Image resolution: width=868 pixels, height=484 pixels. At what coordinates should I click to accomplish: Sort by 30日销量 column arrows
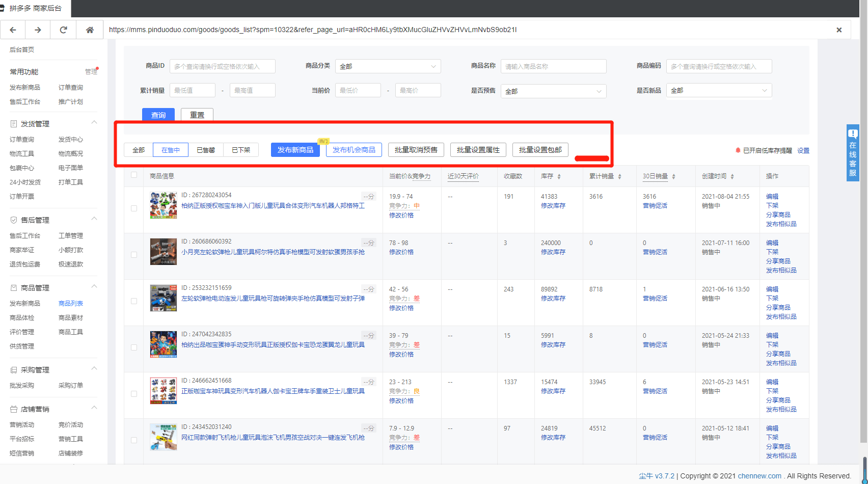(x=673, y=176)
